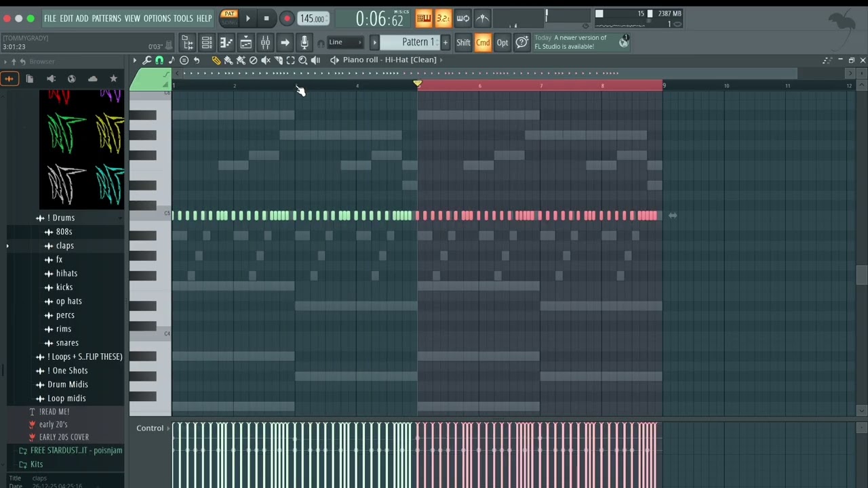Select browser plugin speaker tab icon

51,79
